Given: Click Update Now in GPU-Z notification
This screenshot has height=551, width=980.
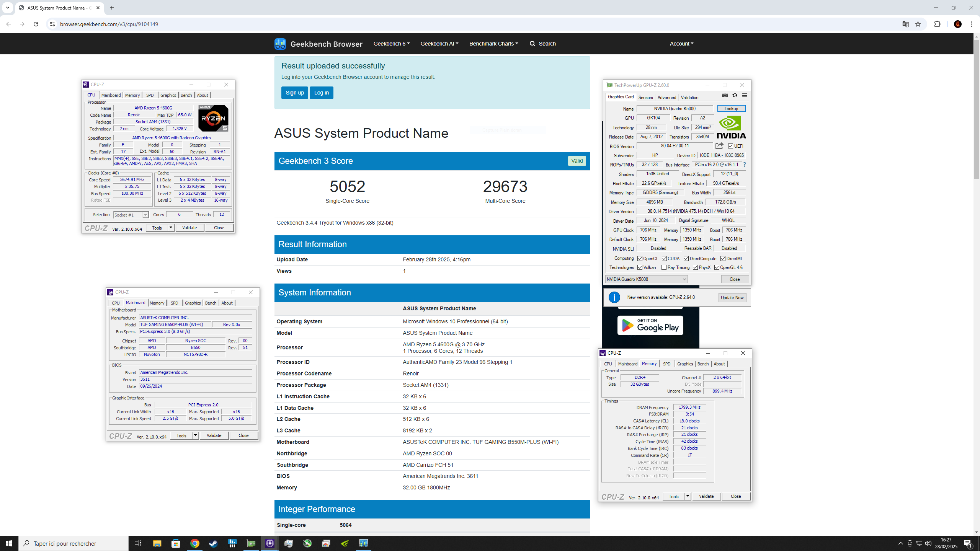Looking at the screenshot, I should click(732, 298).
